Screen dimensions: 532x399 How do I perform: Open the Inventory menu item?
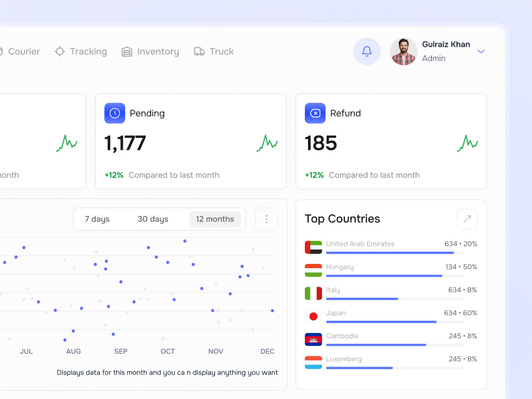click(158, 52)
